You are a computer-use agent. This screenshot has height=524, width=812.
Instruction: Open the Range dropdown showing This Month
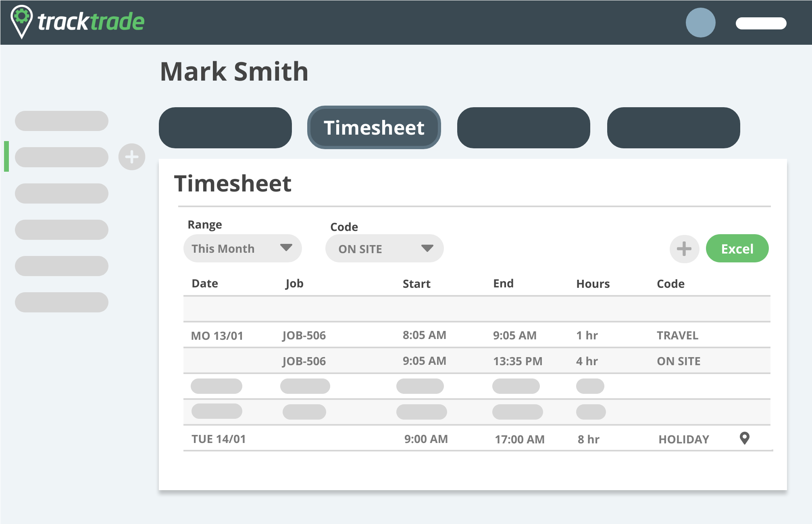242,248
